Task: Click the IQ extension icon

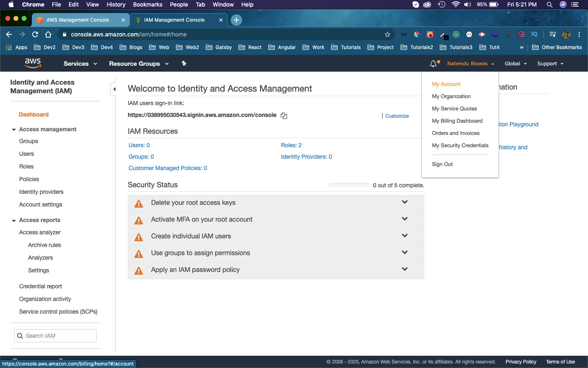Action: [534, 34]
